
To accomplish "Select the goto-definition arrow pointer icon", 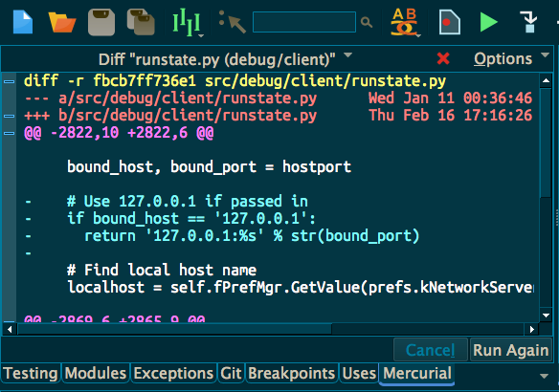I will 232,22.
